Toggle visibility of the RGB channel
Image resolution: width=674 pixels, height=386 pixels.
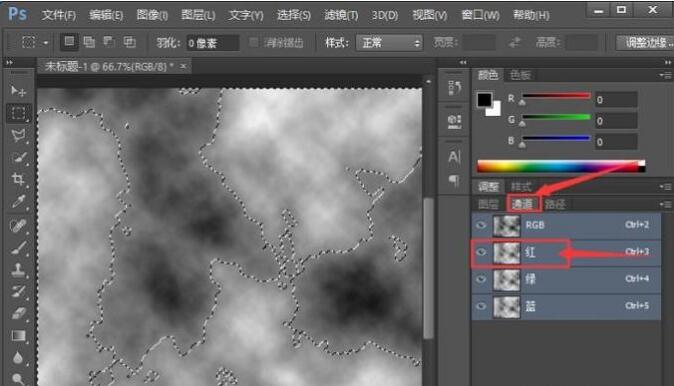[x=481, y=225]
